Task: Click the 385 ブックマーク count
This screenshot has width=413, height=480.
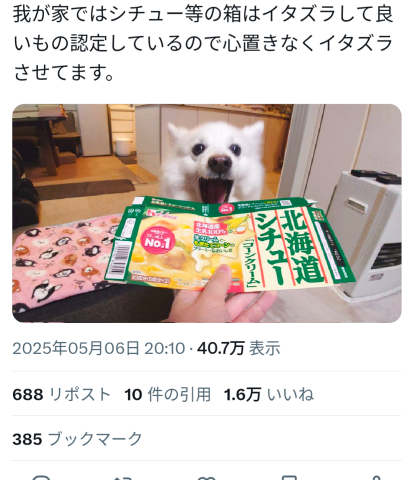Action: pyautogui.click(x=77, y=439)
